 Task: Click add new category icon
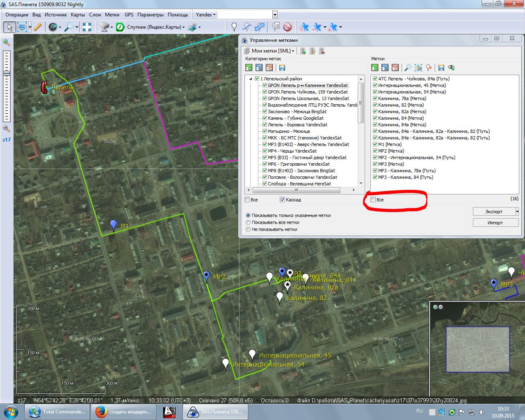point(249,68)
